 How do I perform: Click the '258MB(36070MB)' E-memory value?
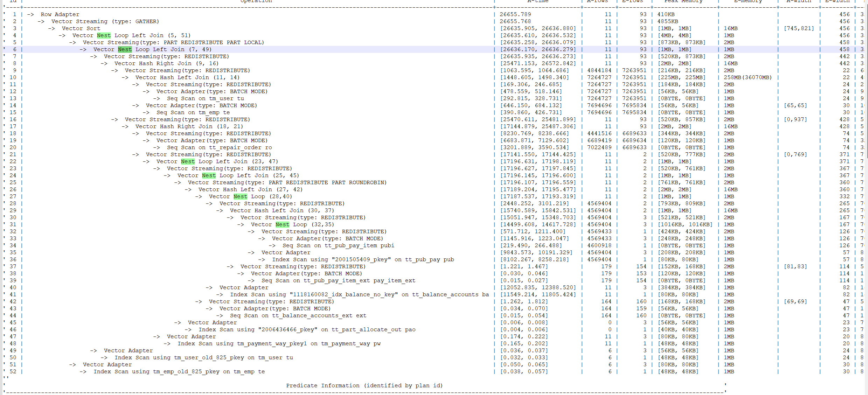[x=748, y=77]
